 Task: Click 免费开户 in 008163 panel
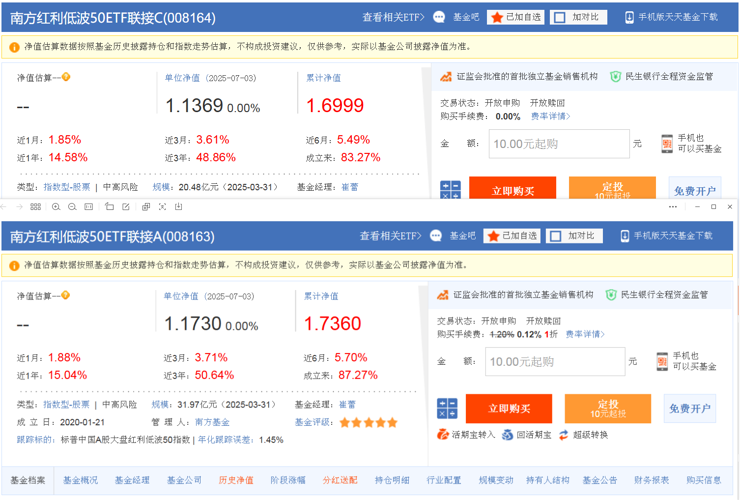(690, 408)
